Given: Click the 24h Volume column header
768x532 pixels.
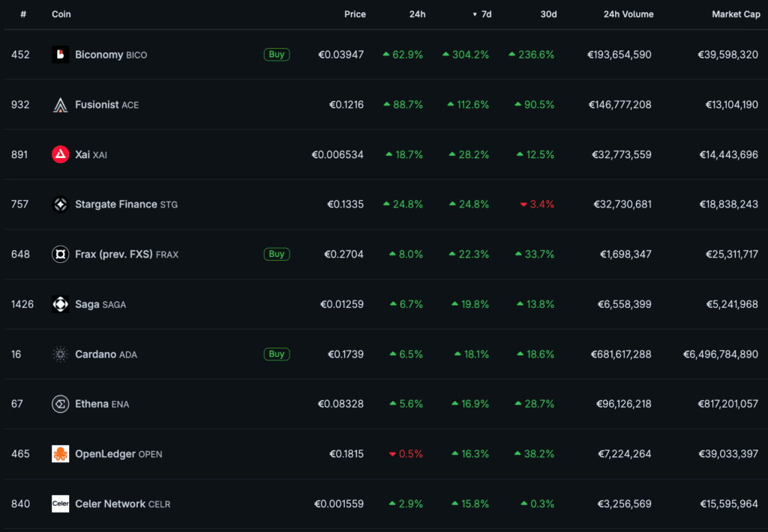Looking at the screenshot, I should 628,14.
